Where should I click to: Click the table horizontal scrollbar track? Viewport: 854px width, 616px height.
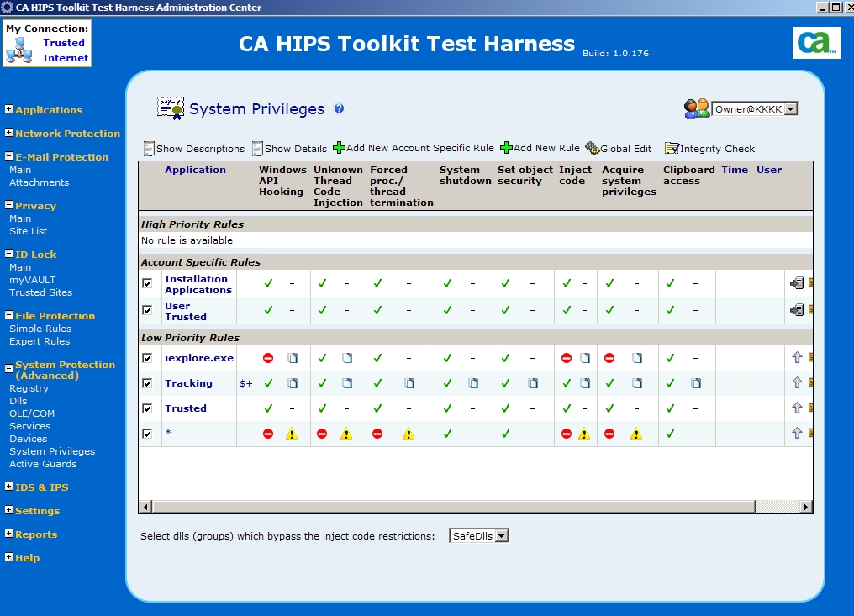pos(778,507)
